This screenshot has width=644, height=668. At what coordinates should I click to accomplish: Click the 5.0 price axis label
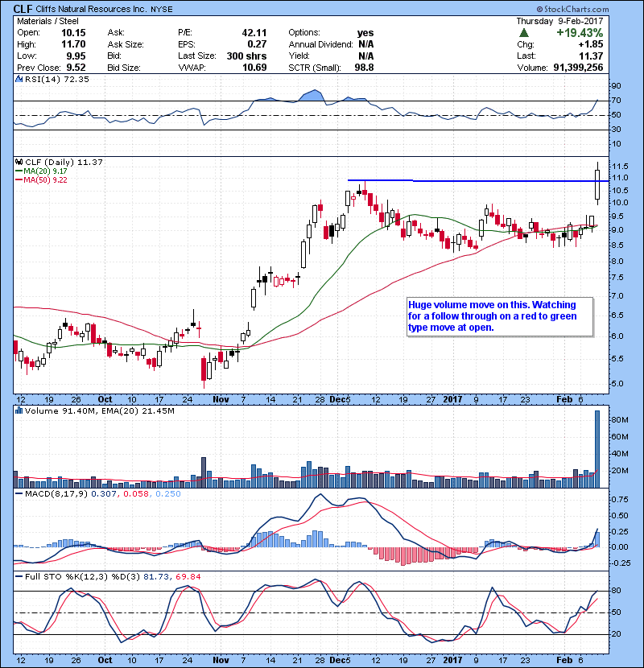[x=617, y=384]
